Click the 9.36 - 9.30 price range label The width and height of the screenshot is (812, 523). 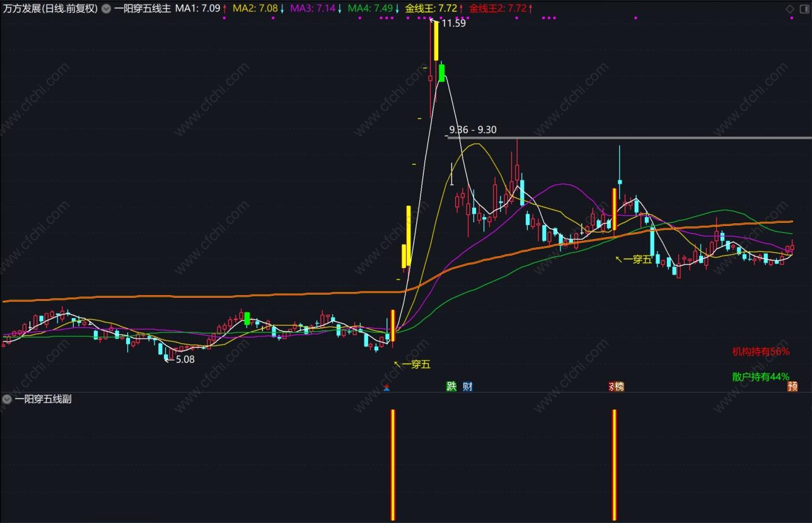point(472,130)
